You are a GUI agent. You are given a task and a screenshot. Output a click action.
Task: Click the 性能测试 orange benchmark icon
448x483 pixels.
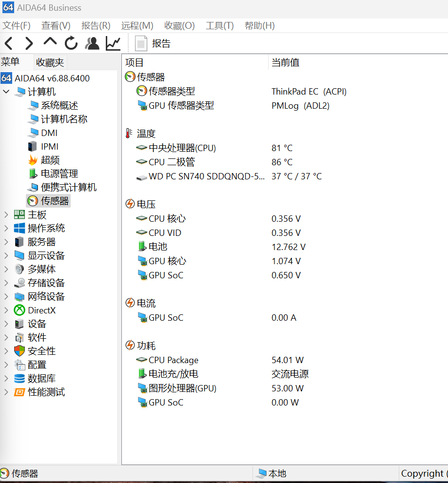click(x=19, y=392)
